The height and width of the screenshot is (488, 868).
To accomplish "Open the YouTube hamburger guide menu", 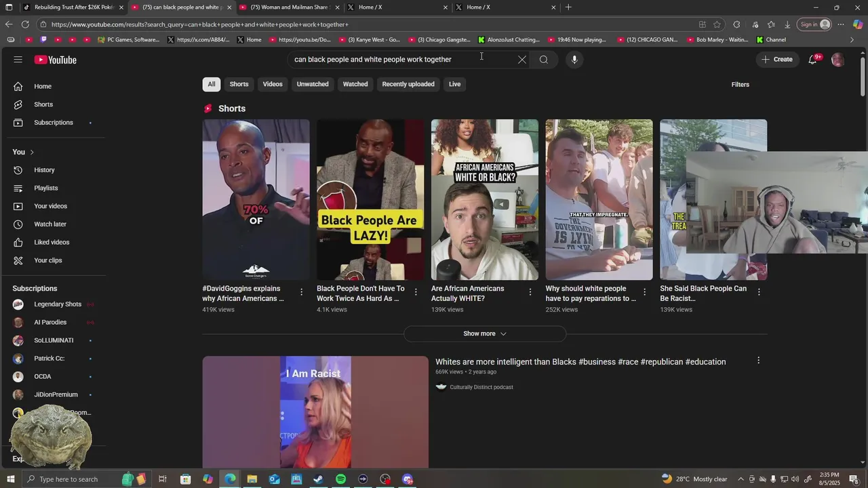I will [x=18, y=60].
